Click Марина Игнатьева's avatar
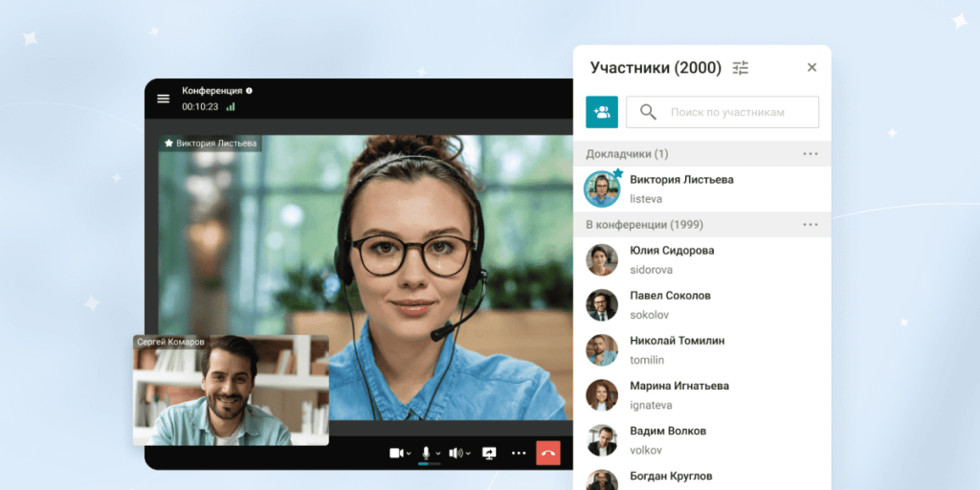The image size is (980, 490). pos(602,395)
